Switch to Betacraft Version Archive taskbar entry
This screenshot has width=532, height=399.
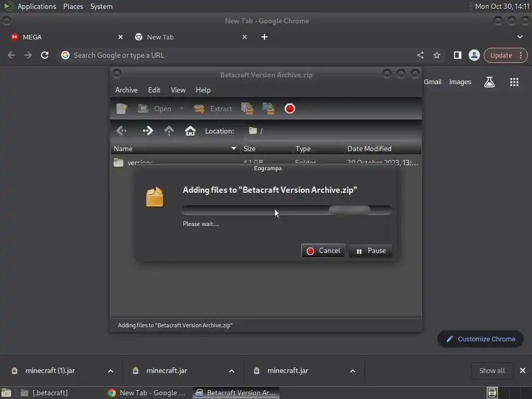click(x=236, y=393)
